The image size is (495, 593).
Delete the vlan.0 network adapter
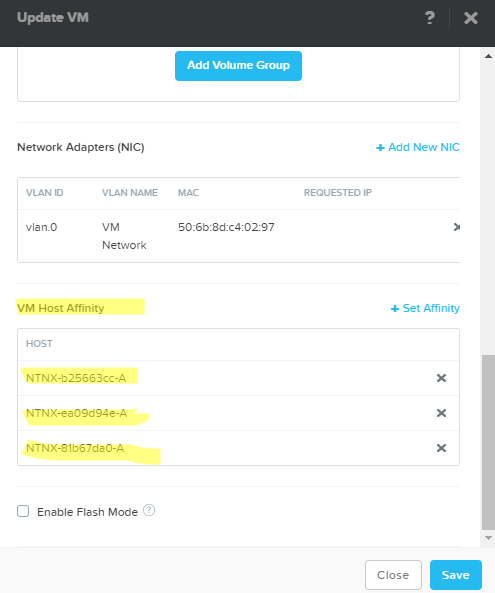(x=457, y=227)
